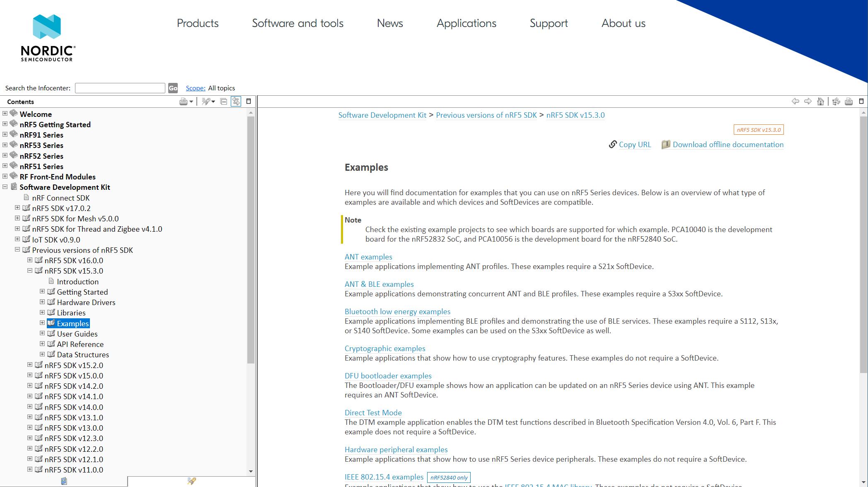Toggle nRF5 SDK v16.0.0 tree node
Screen dimensions: 868x487
point(30,260)
